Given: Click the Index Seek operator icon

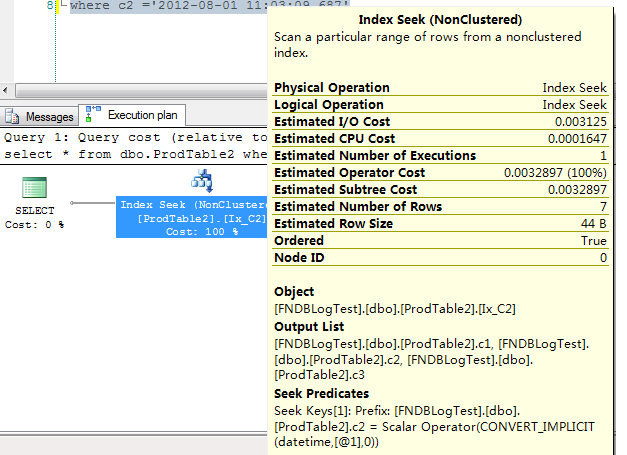Looking at the screenshot, I should tap(202, 181).
